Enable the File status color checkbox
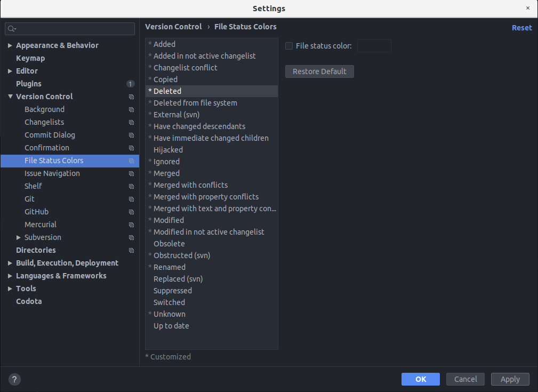This screenshot has width=538, height=392. point(288,46)
